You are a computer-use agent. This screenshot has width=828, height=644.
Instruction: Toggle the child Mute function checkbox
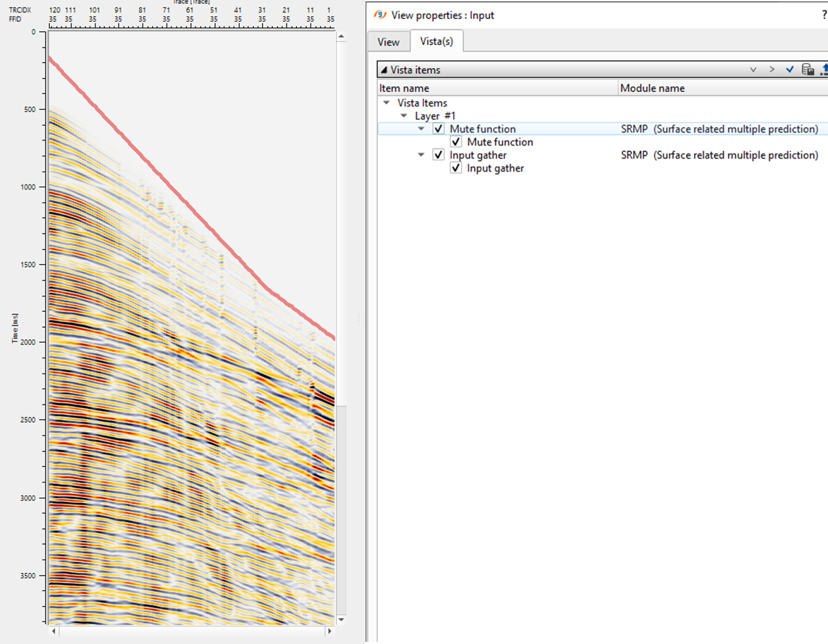tap(456, 142)
